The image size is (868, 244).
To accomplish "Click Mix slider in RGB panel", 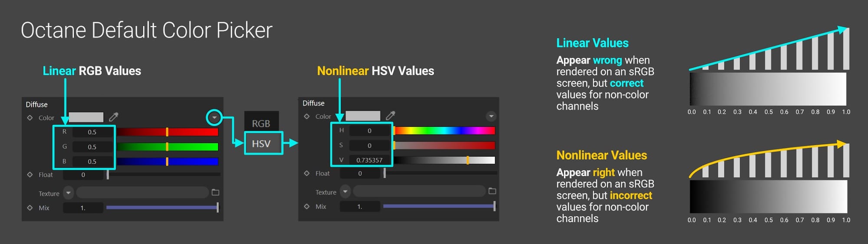I will tap(163, 208).
